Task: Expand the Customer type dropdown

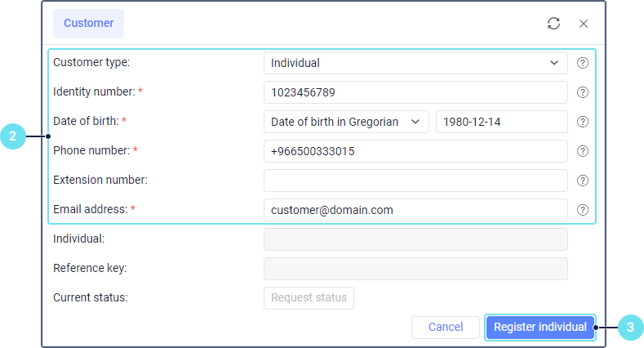Action: point(415,63)
